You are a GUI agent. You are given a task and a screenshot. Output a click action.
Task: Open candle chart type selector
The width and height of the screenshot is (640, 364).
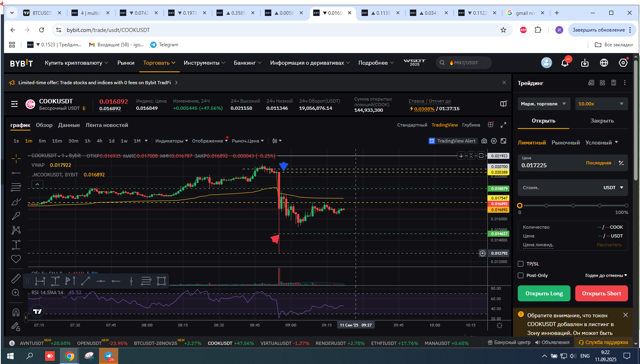(x=277, y=141)
